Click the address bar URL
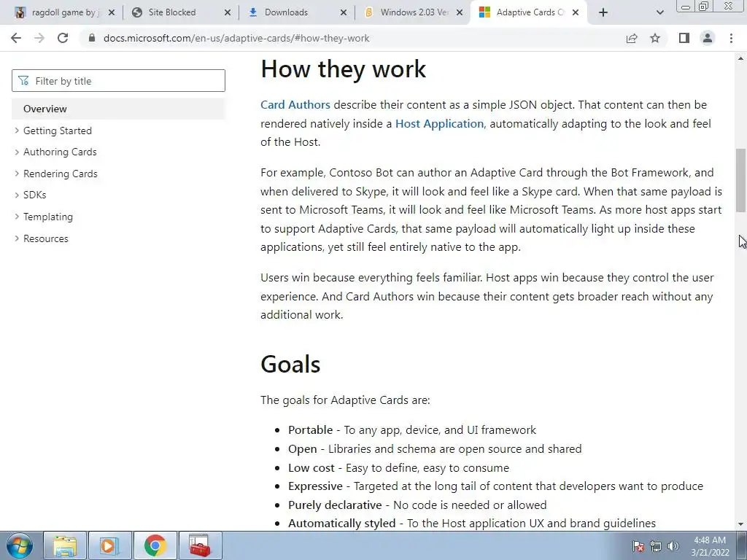 236,38
